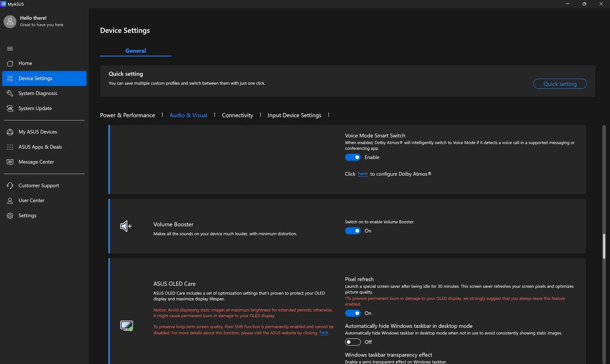
Task: Click the 'Device Settings' page title
Action: coord(125,30)
